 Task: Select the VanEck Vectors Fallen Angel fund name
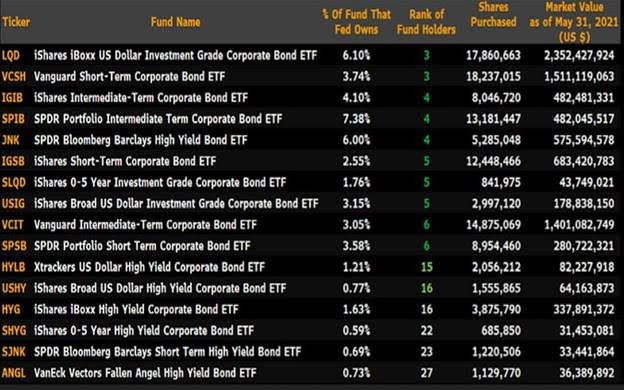145,373
